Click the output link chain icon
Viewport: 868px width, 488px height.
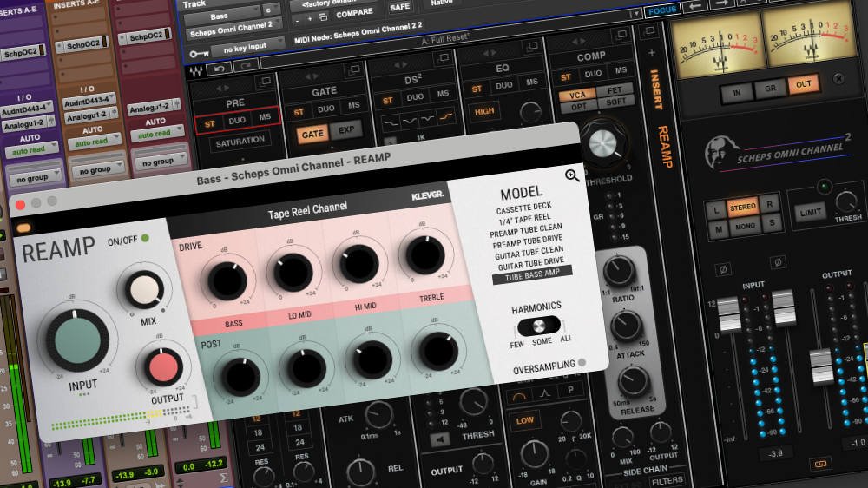pyautogui.click(x=820, y=464)
